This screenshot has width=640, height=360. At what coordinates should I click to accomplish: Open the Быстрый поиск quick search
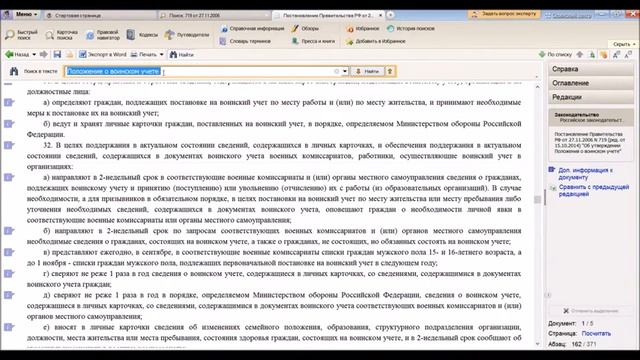click(21, 35)
